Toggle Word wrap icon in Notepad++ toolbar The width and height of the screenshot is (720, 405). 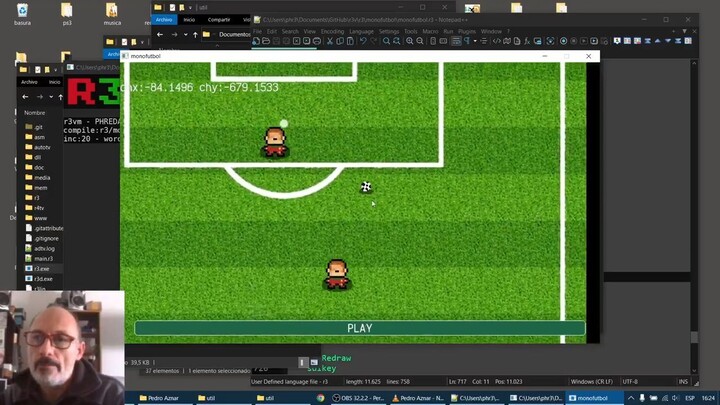(x=456, y=41)
